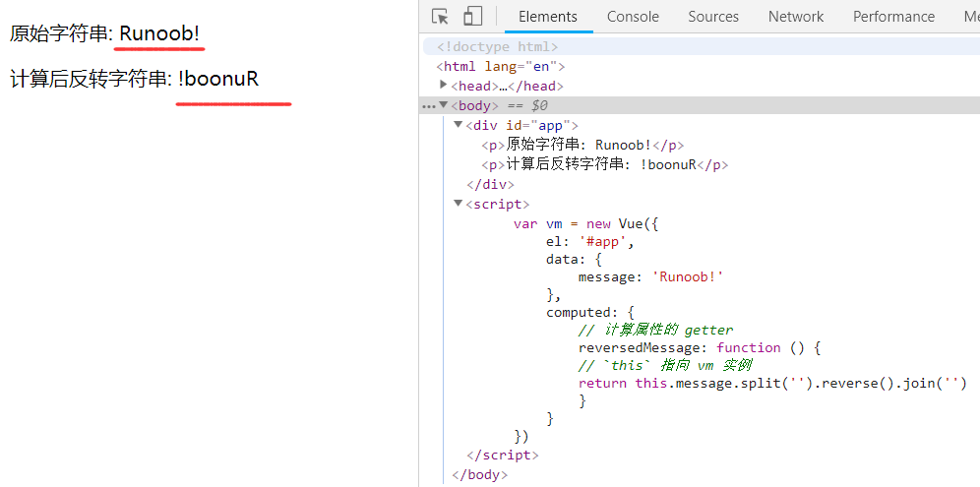980x487 pixels.
Task: Toggle the device toolbar icon
Action: point(472,17)
